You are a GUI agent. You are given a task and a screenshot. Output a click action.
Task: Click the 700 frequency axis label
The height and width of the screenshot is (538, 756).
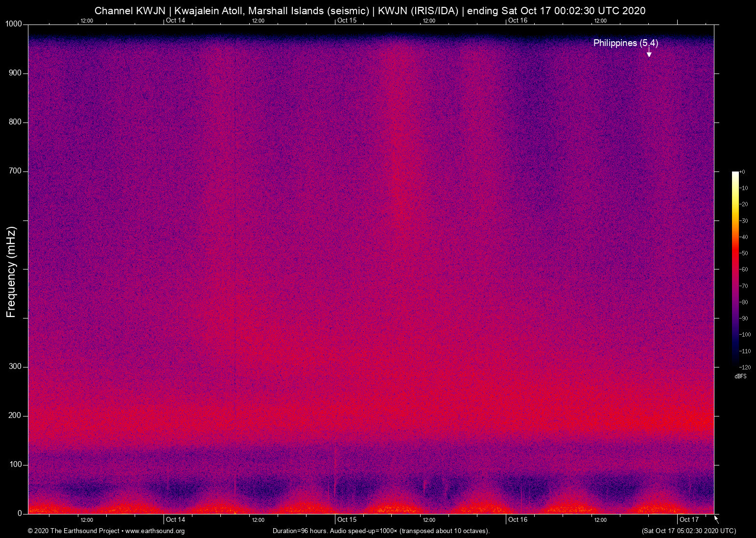[x=15, y=171]
